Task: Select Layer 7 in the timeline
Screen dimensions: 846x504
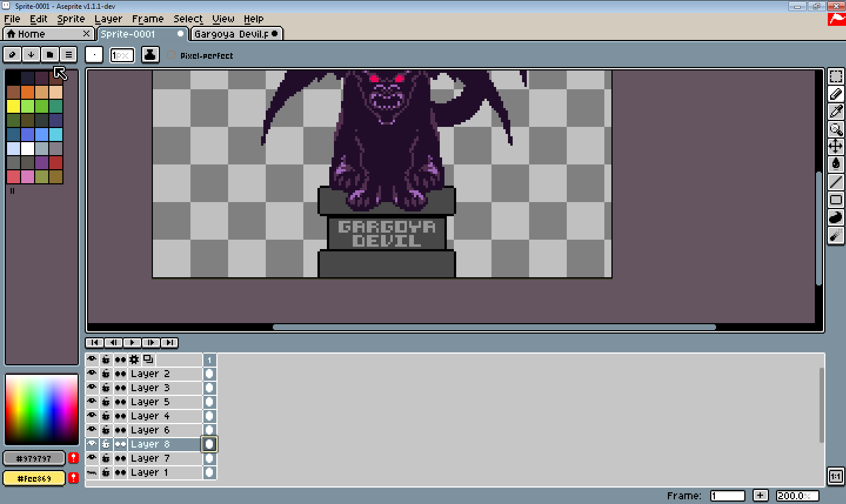Action: coord(165,458)
